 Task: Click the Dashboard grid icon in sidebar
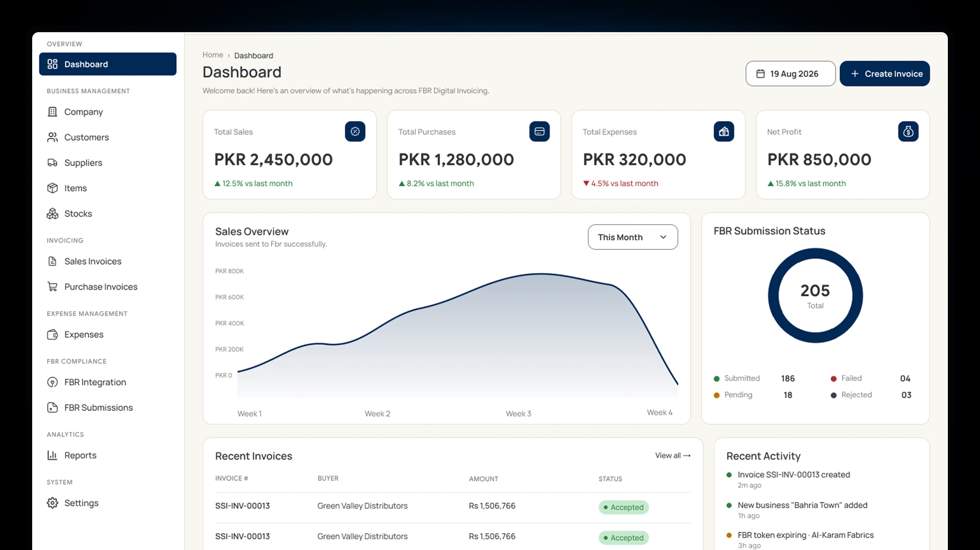click(x=53, y=64)
